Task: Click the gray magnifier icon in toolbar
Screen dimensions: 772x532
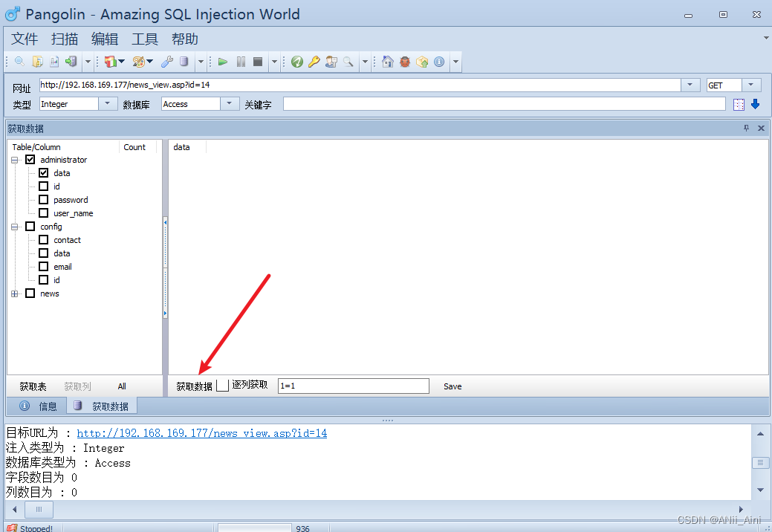Action: 348,62
